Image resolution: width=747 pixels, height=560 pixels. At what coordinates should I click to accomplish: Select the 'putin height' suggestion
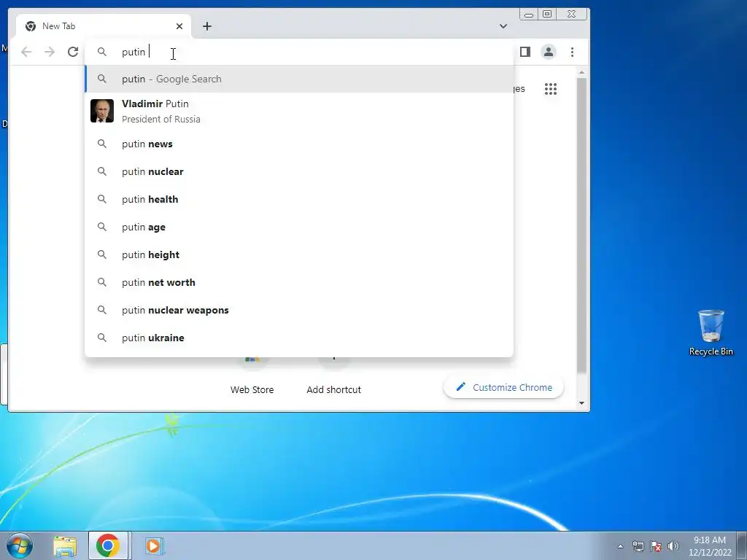(x=299, y=254)
